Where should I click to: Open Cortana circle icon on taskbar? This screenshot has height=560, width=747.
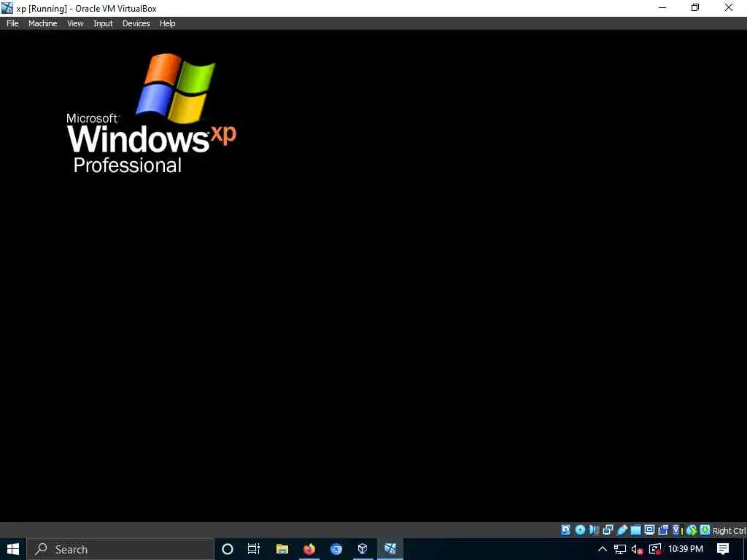228,549
